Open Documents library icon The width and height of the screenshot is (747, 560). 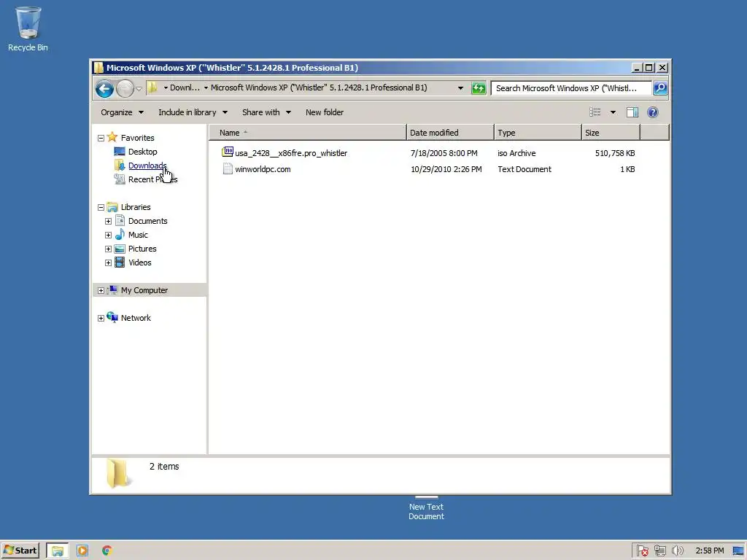click(x=120, y=220)
